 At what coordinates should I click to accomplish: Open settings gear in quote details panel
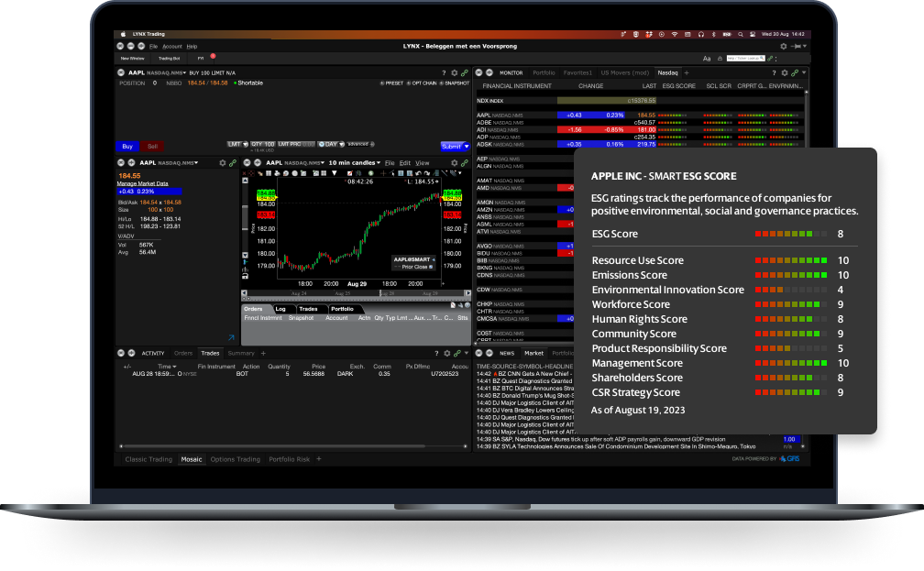click(223, 162)
